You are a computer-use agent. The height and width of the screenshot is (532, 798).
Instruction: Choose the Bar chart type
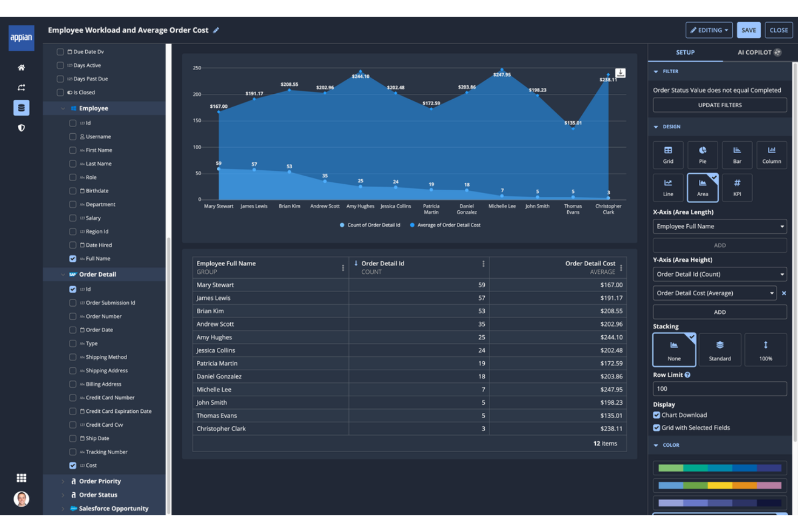(x=737, y=155)
